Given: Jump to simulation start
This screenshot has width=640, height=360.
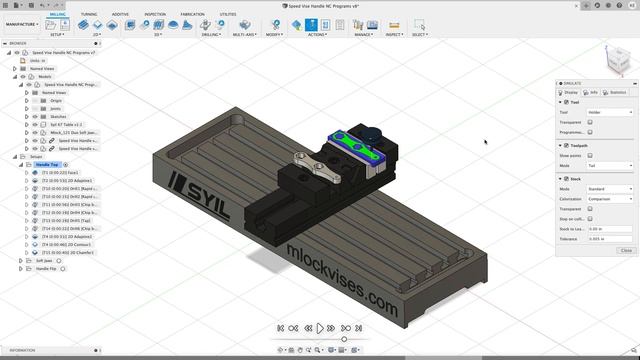Looking at the screenshot, I should pos(281,328).
